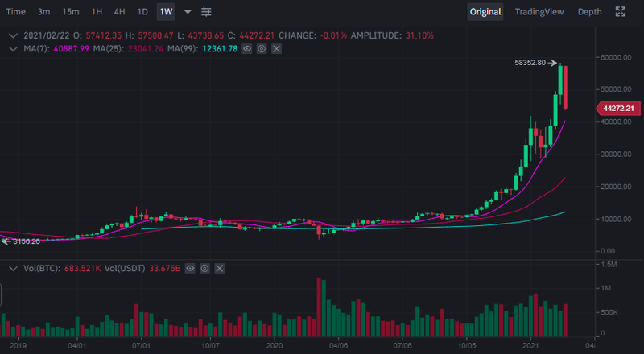Click the Vol(USDT) value 33.675B
This screenshot has height=354, width=644.
point(164,269)
